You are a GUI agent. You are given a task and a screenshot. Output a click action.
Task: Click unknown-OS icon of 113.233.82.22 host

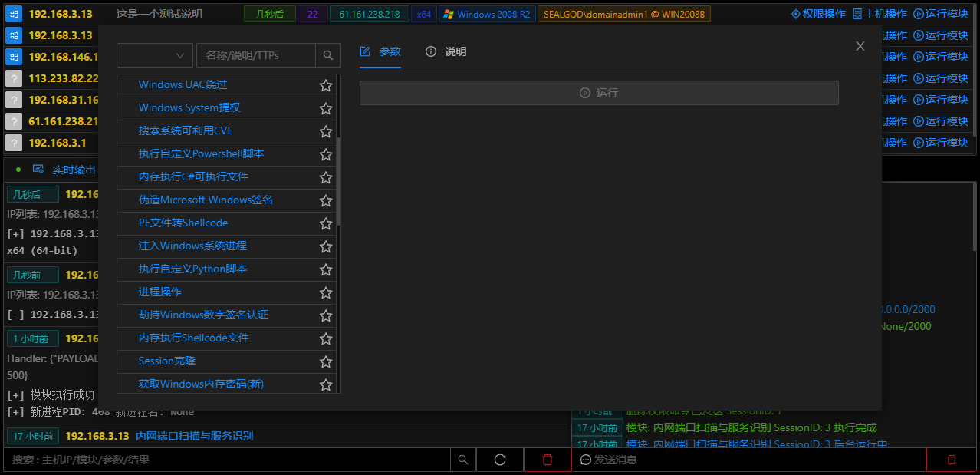13,78
